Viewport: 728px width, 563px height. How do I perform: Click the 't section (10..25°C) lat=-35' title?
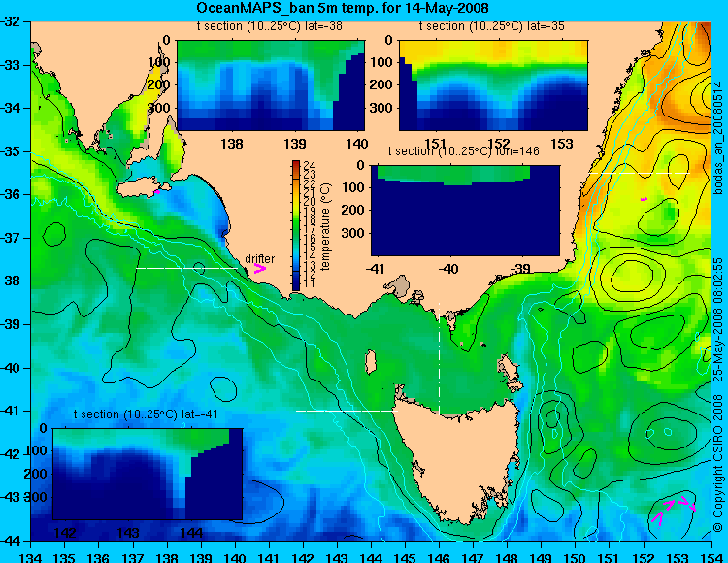492,26
